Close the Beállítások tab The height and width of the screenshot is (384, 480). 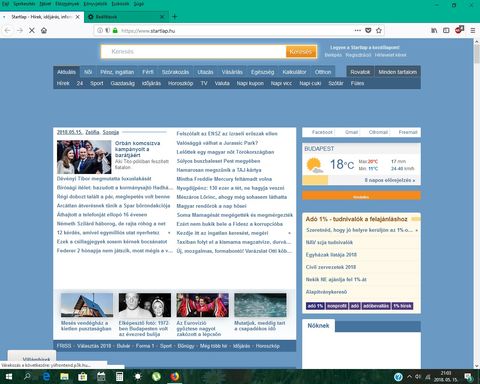[x=162, y=17]
